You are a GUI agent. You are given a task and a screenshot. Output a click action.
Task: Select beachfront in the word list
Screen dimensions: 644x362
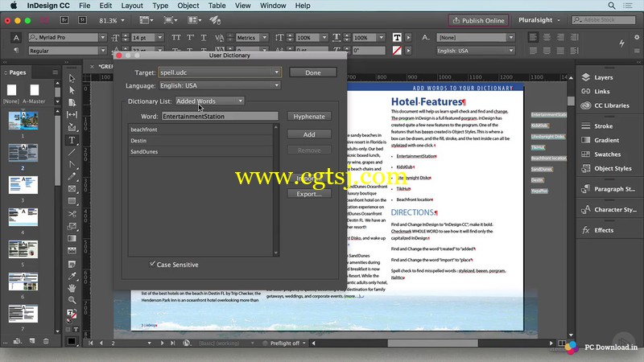pyautogui.click(x=200, y=130)
